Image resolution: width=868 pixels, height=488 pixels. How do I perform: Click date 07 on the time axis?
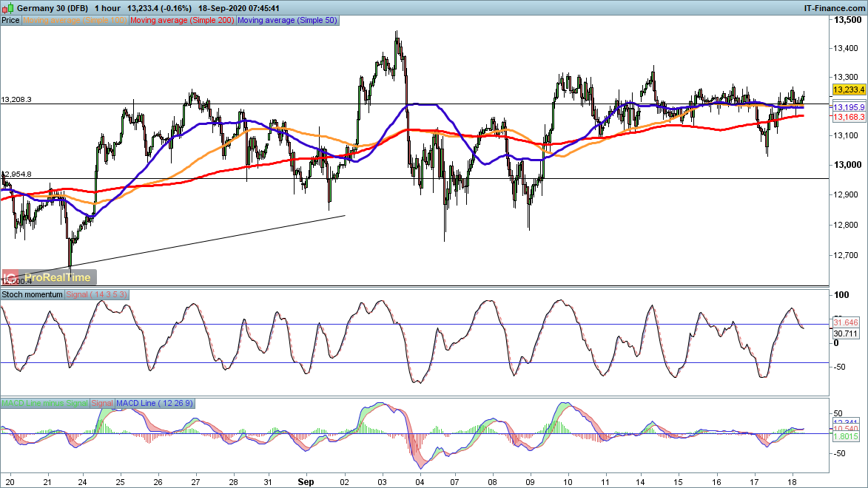[x=455, y=482]
